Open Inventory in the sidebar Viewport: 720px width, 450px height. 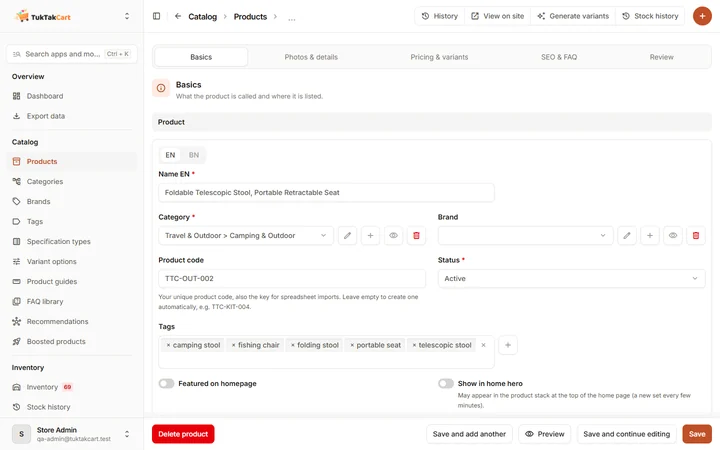coord(72,387)
